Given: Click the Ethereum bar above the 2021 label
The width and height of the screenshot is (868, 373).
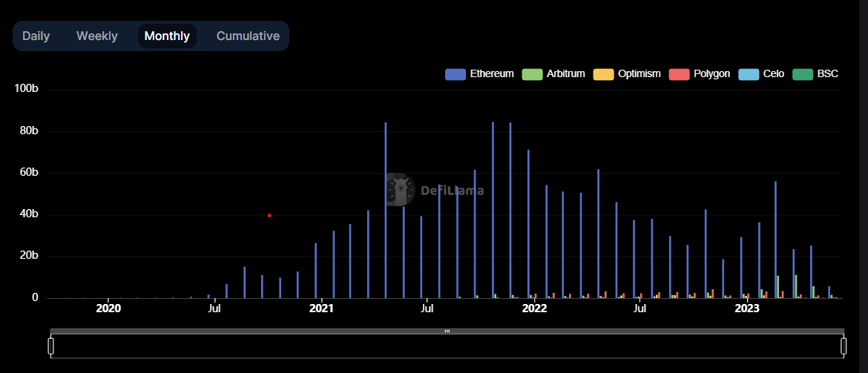Looking at the screenshot, I should 315,271.
